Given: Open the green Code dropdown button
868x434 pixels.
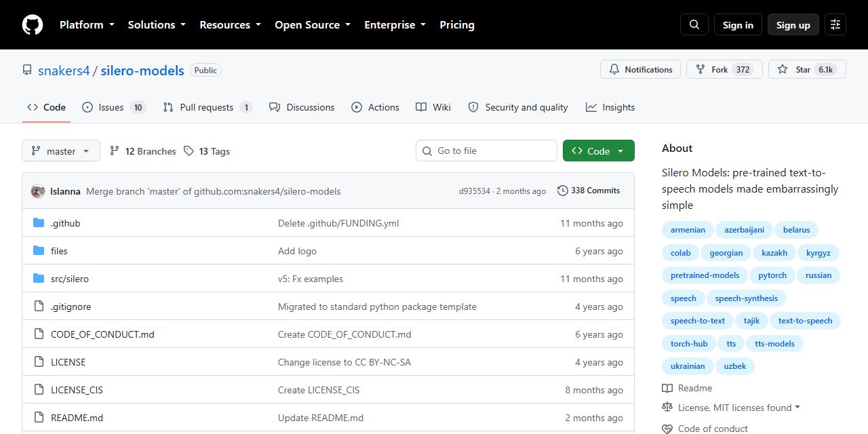Looking at the screenshot, I should [x=599, y=151].
